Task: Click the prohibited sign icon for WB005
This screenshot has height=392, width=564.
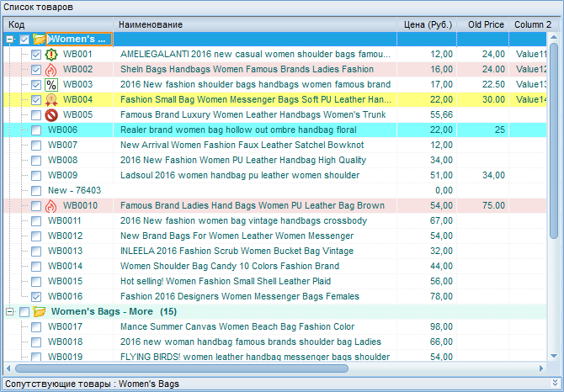Action: click(x=51, y=115)
